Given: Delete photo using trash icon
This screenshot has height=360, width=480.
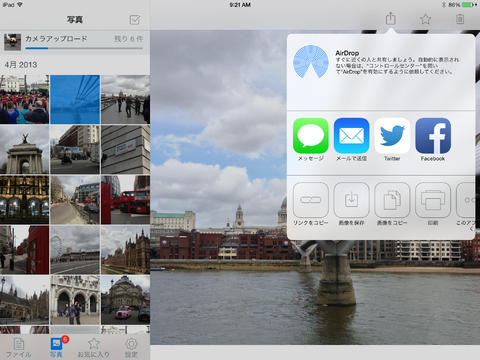Looking at the screenshot, I should click(460, 19).
